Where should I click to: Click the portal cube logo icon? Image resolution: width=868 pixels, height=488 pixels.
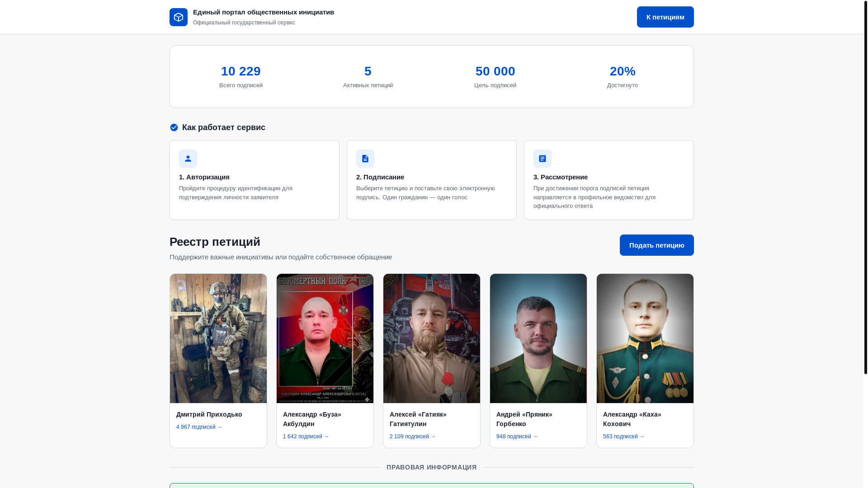(x=179, y=17)
